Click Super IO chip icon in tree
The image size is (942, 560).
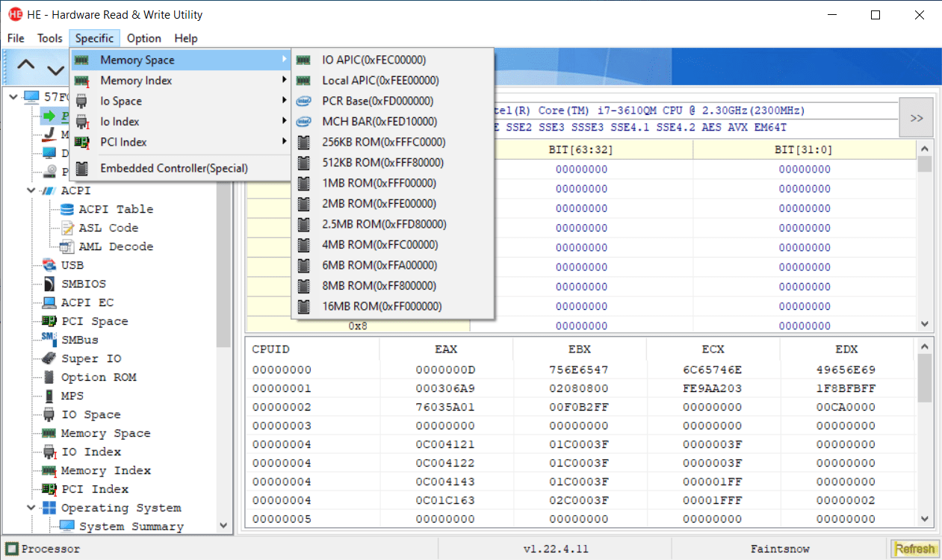pos(49,358)
